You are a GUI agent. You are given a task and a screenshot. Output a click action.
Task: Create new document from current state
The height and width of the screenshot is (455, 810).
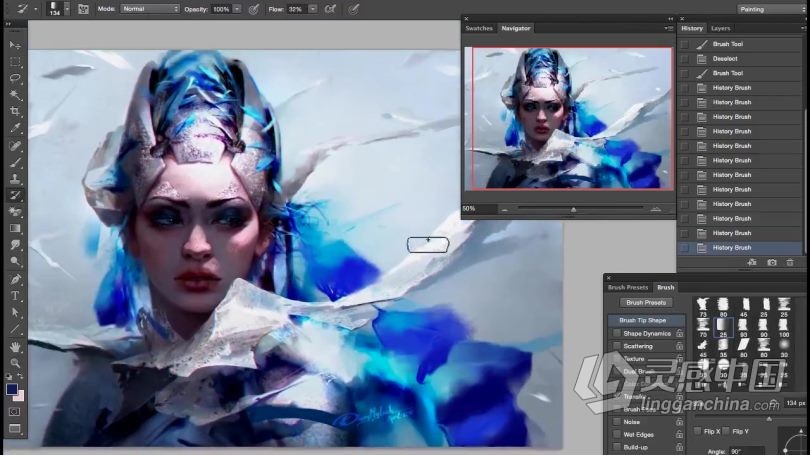752,262
